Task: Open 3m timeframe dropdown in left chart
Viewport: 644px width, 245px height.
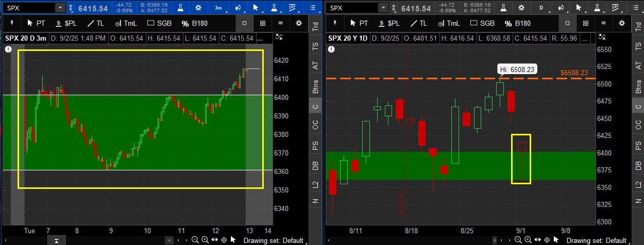Action: coord(218,8)
